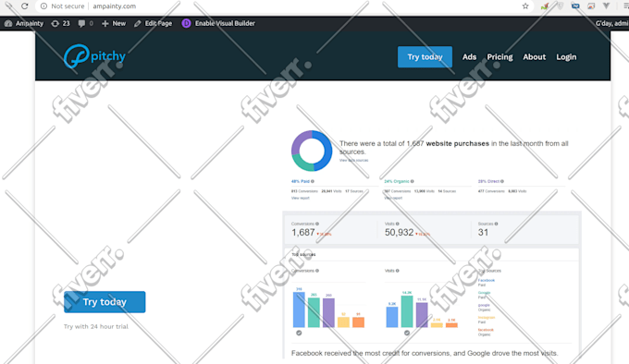
Task: Click info icon beside Visits chart title
Action: (x=398, y=271)
